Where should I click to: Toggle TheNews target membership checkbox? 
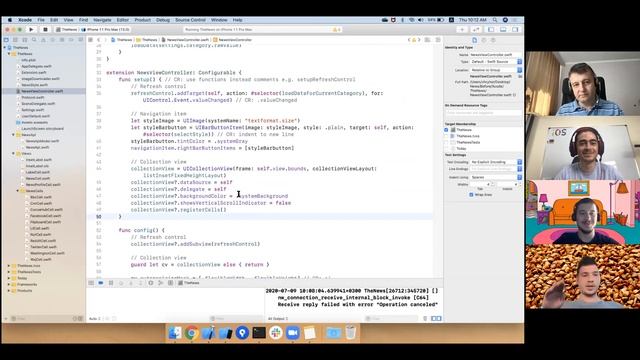point(446,130)
